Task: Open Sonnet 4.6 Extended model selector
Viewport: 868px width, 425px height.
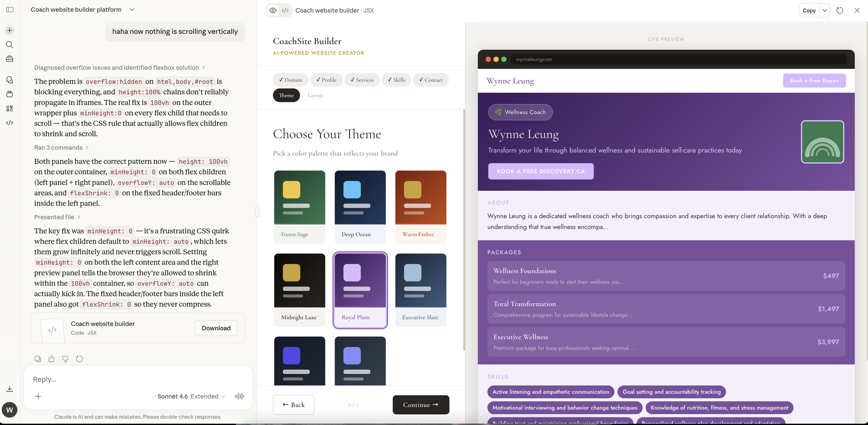Action: (x=191, y=396)
